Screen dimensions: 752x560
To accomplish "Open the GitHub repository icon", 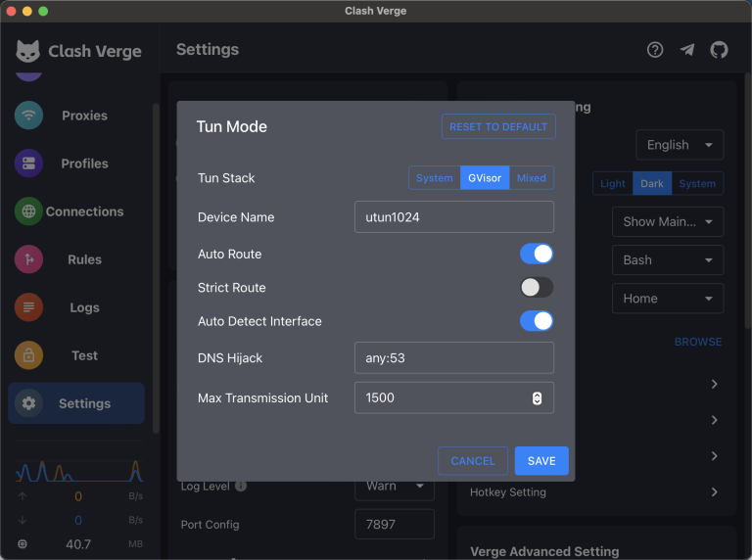I will tap(719, 49).
